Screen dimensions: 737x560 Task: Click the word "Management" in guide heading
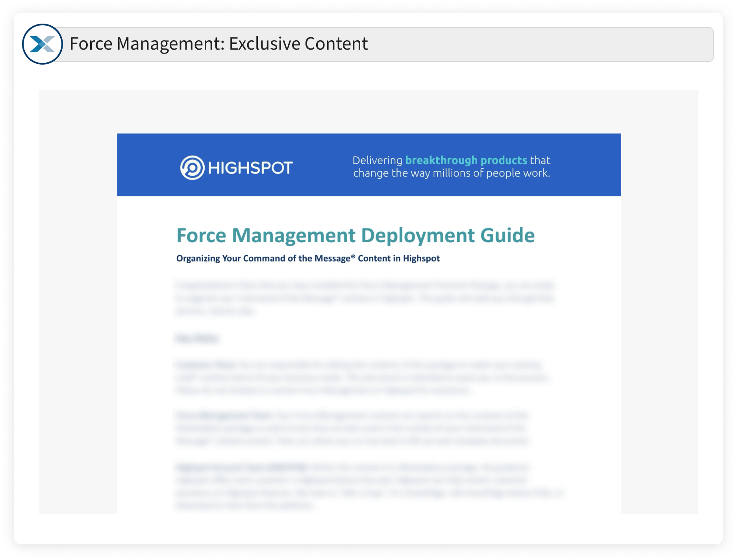(x=293, y=235)
